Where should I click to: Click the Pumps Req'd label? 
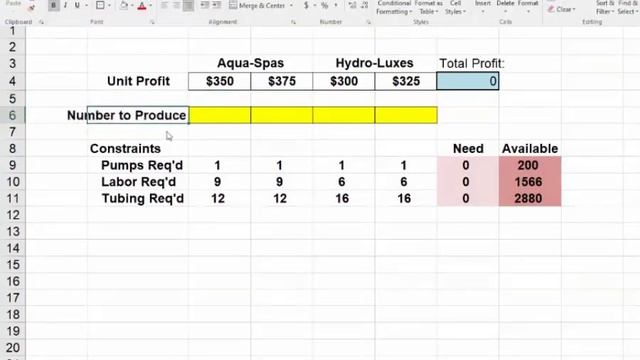[142, 165]
